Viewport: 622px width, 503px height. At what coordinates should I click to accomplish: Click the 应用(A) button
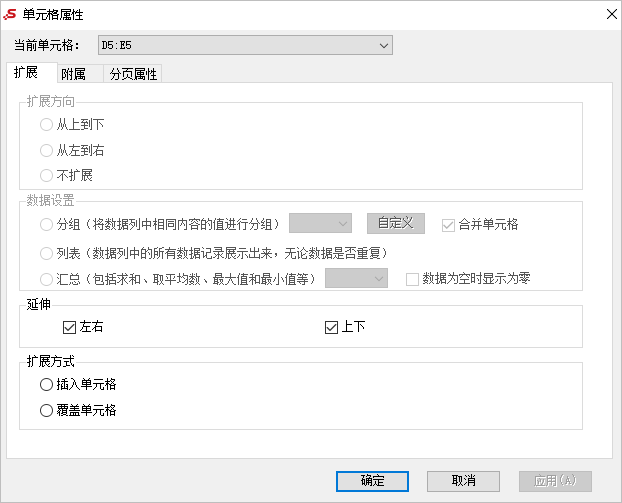[555, 481]
